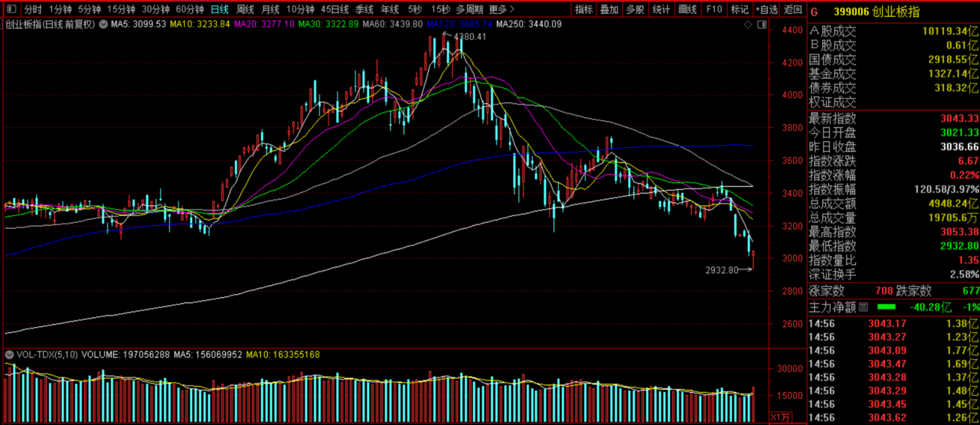Select the 5分钟 period
Image resolution: width=980 pixels, height=425 pixels.
coord(89,10)
